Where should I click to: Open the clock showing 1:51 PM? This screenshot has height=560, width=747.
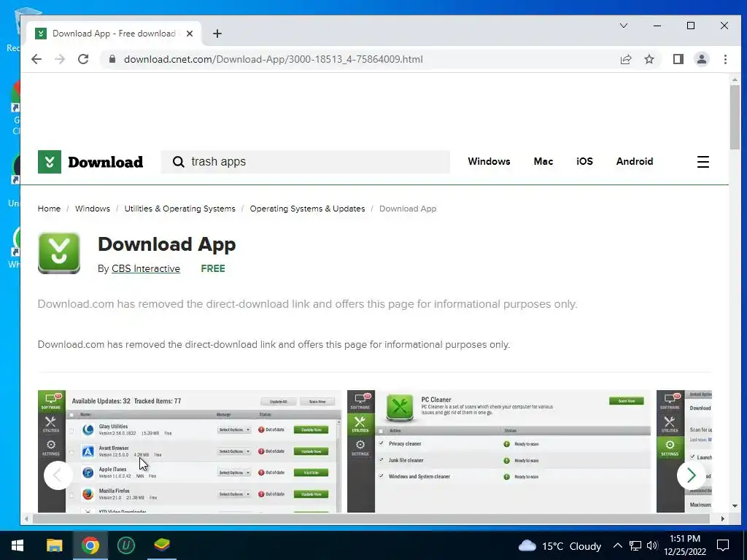(x=685, y=545)
